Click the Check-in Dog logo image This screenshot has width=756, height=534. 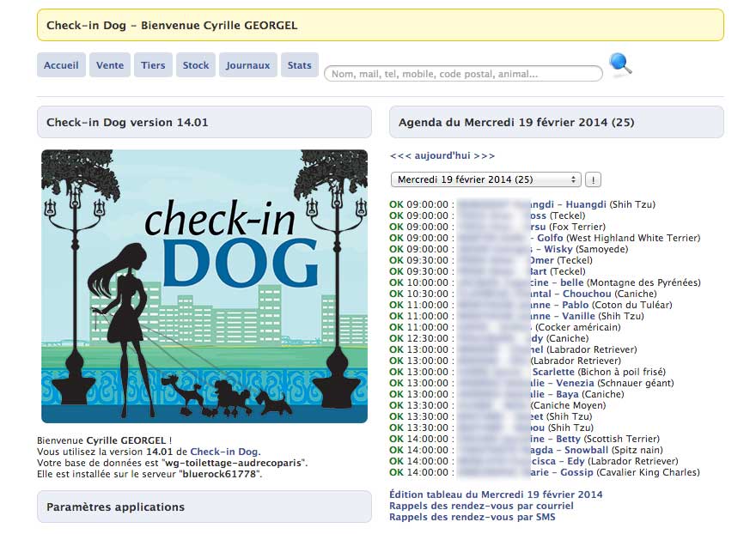204,286
